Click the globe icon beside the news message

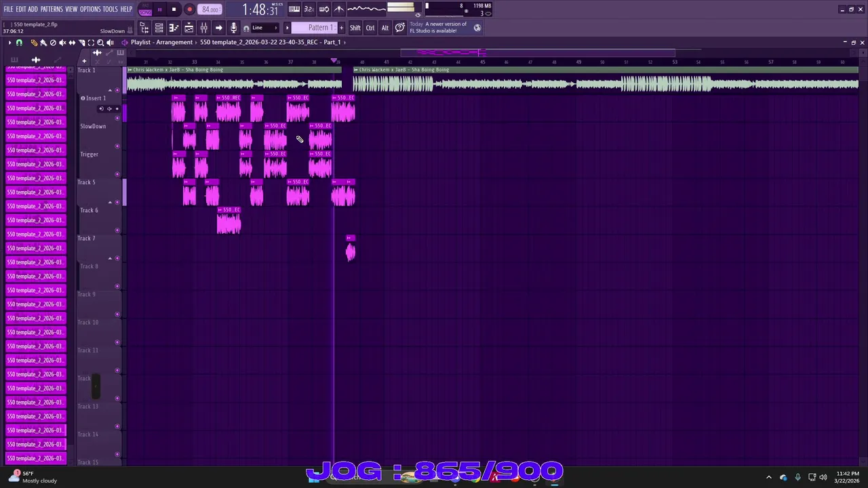pos(477,28)
